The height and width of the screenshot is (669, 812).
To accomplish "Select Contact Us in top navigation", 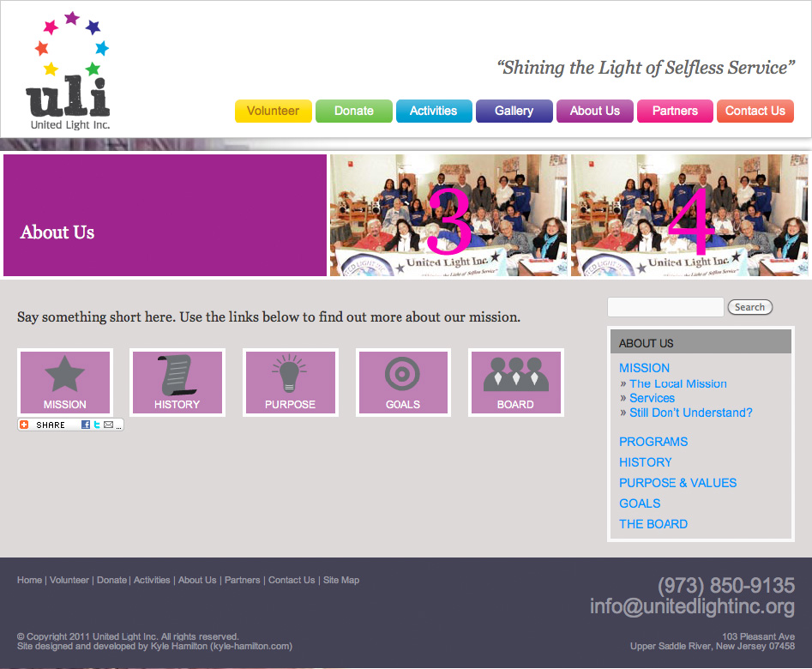I will click(x=755, y=111).
